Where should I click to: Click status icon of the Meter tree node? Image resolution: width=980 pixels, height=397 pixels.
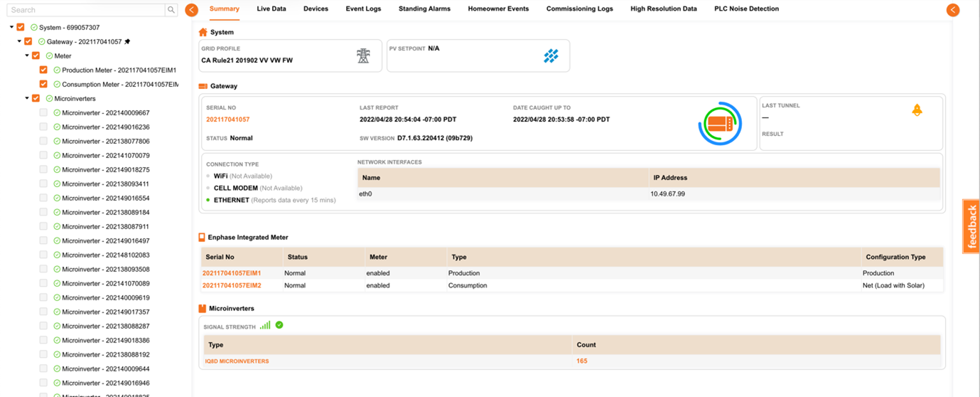49,56
